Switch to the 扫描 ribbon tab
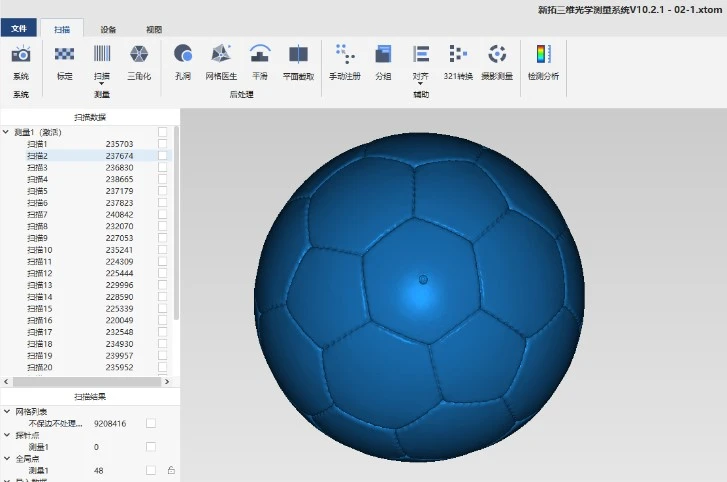Image resolution: width=727 pixels, height=482 pixels. (x=62, y=29)
